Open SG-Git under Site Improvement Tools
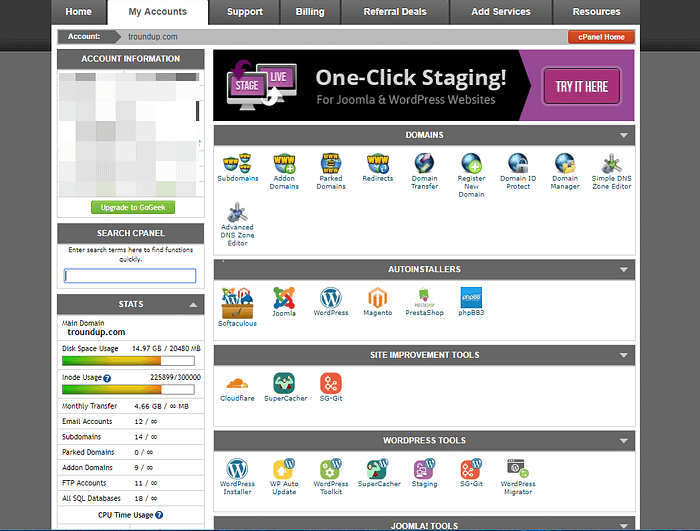This screenshot has height=531, width=700. point(331,387)
